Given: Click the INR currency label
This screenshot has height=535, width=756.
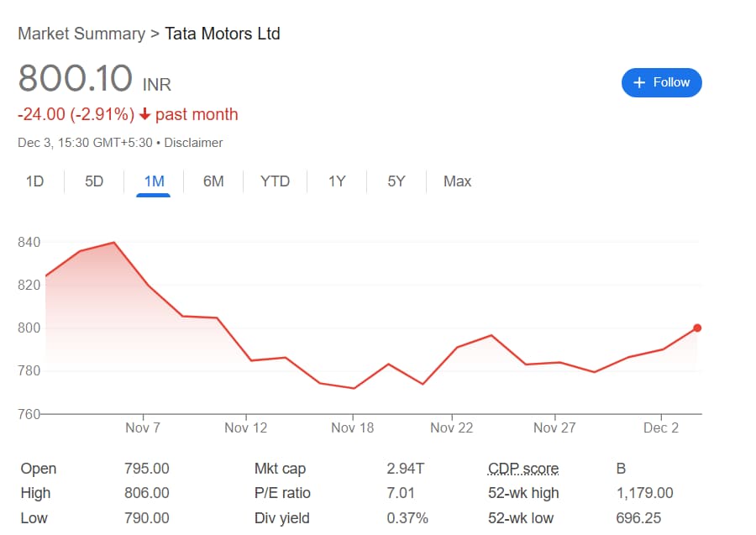Looking at the screenshot, I should point(157,84).
